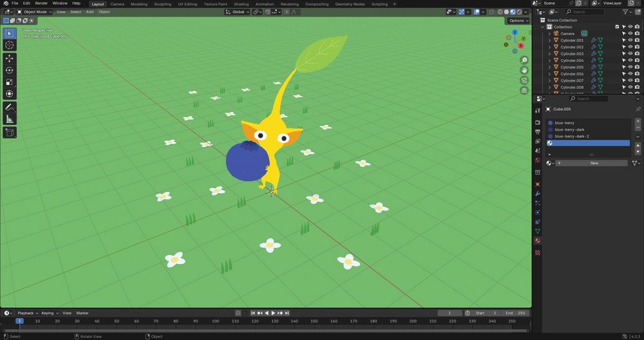Hide Camera in viewport via eye icon
Image resolution: width=644 pixels, height=340 pixels.
pyautogui.click(x=630, y=33)
